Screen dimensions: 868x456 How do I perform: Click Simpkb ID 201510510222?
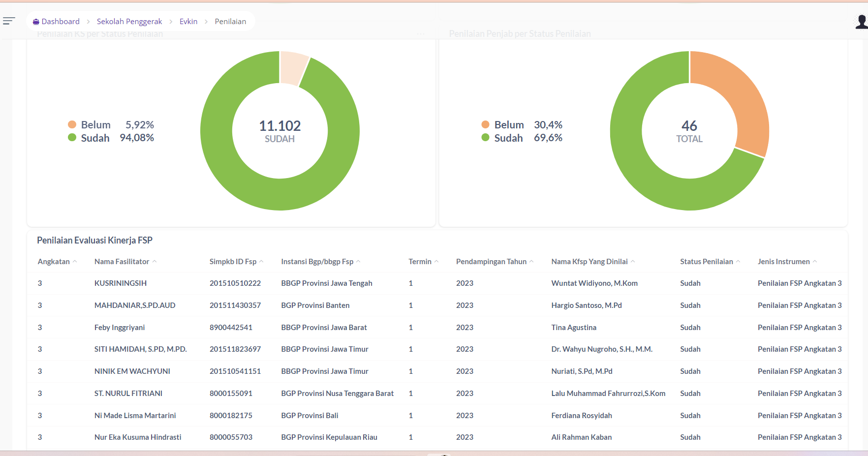tap(235, 283)
